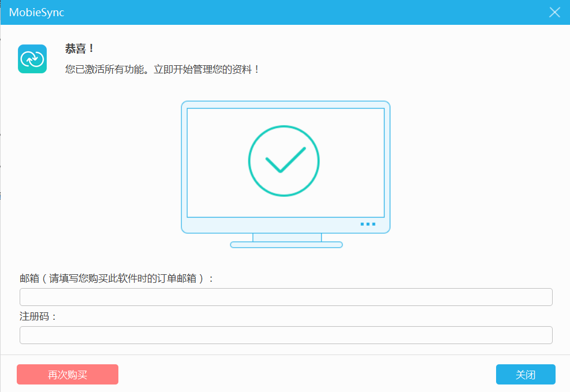
Task: Click the 恭喜！ heading
Action: tap(80, 49)
